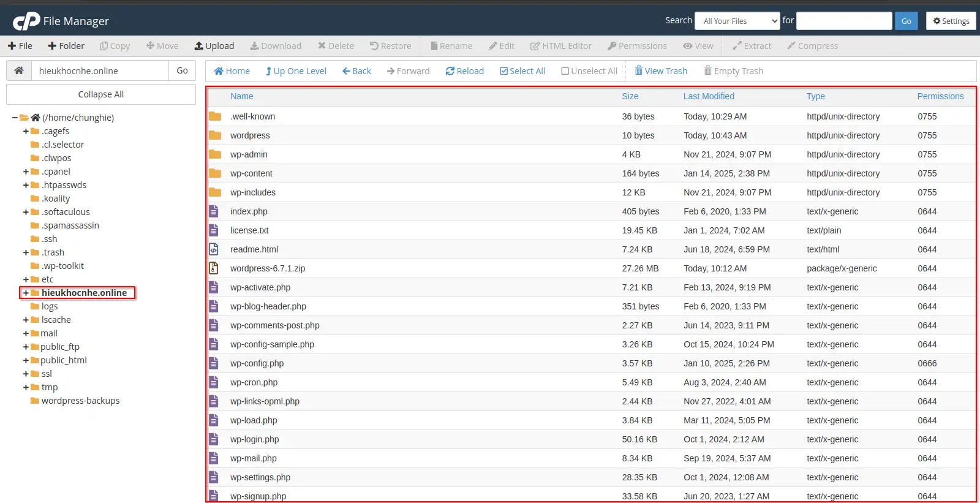
Task: Click the home icon beside the path field
Action: [x=19, y=70]
